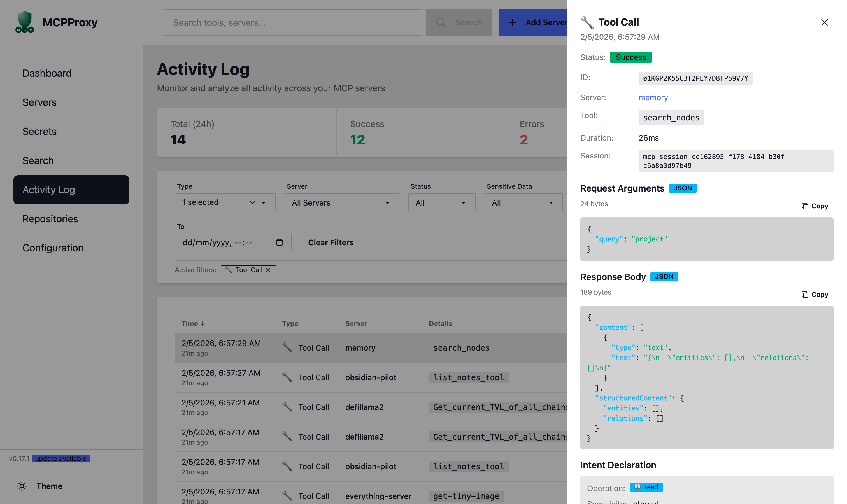Toggle the Theme sun icon in the sidebar
The image size is (847, 504).
click(22, 486)
